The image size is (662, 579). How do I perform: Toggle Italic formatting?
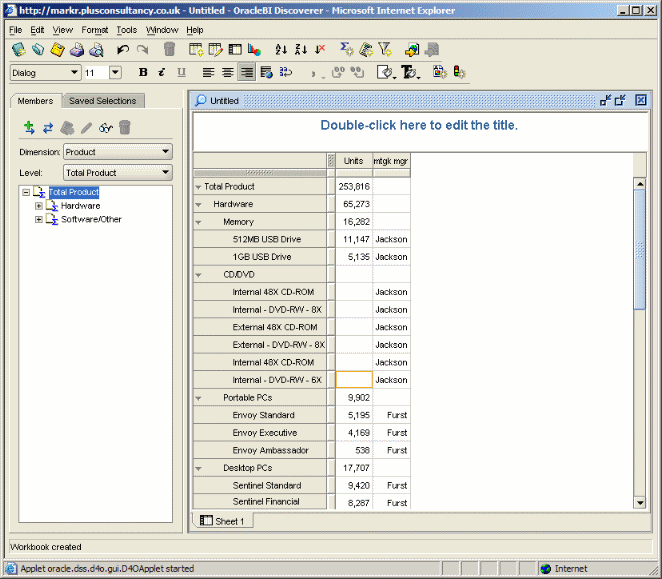[x=162, y=73]
